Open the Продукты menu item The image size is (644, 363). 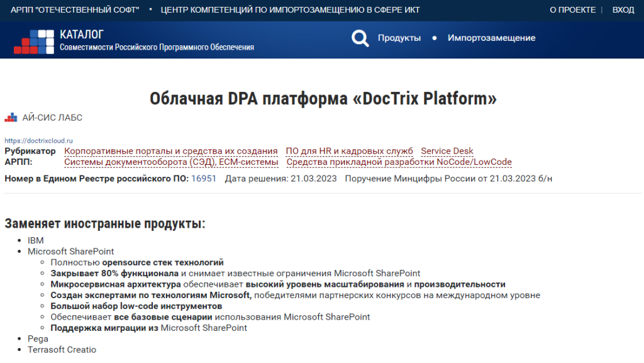[399, 38]
